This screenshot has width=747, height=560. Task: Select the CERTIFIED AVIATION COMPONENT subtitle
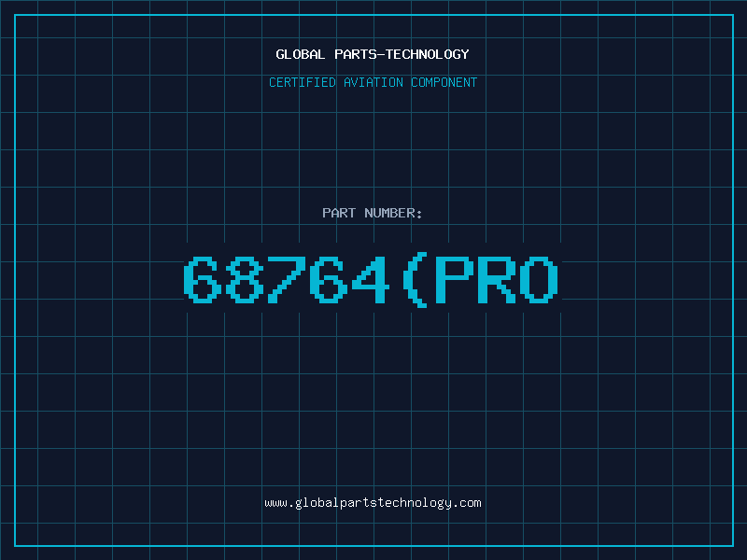pyautogui.click(x=373, y=82)
